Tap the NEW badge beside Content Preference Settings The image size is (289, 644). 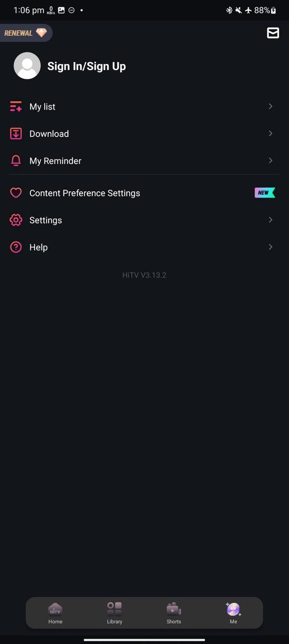264,193
